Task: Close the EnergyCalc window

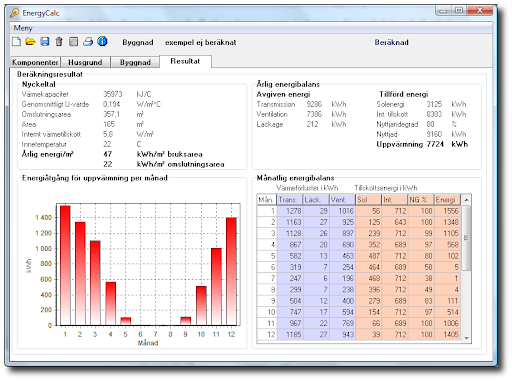Action: (480, 11)
